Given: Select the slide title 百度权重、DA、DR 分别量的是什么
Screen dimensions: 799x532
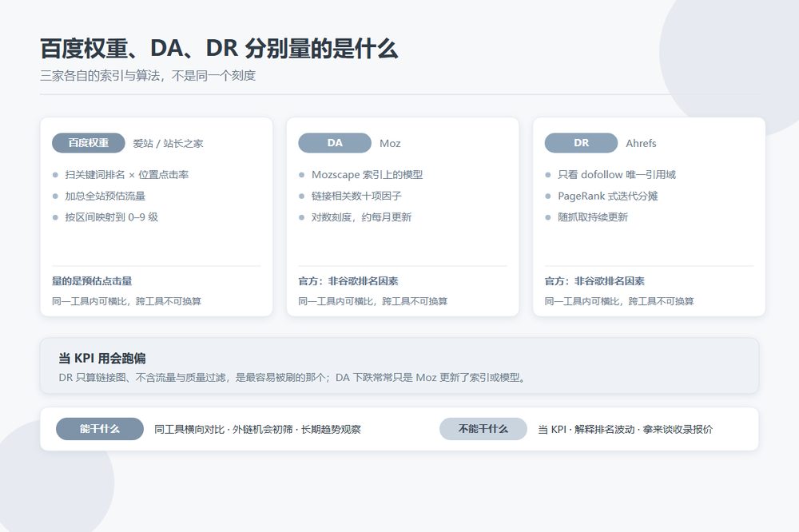Looking at the screenshot, I should (219, 49).
